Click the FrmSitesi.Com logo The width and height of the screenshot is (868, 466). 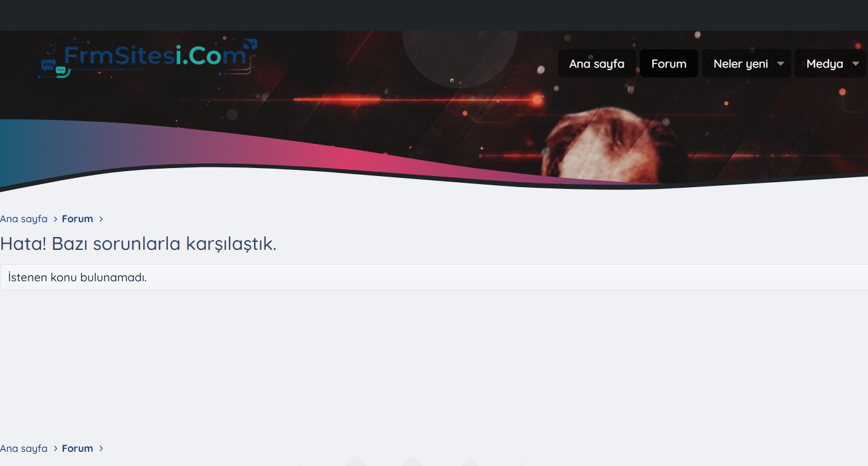click(x=148, y=58)
